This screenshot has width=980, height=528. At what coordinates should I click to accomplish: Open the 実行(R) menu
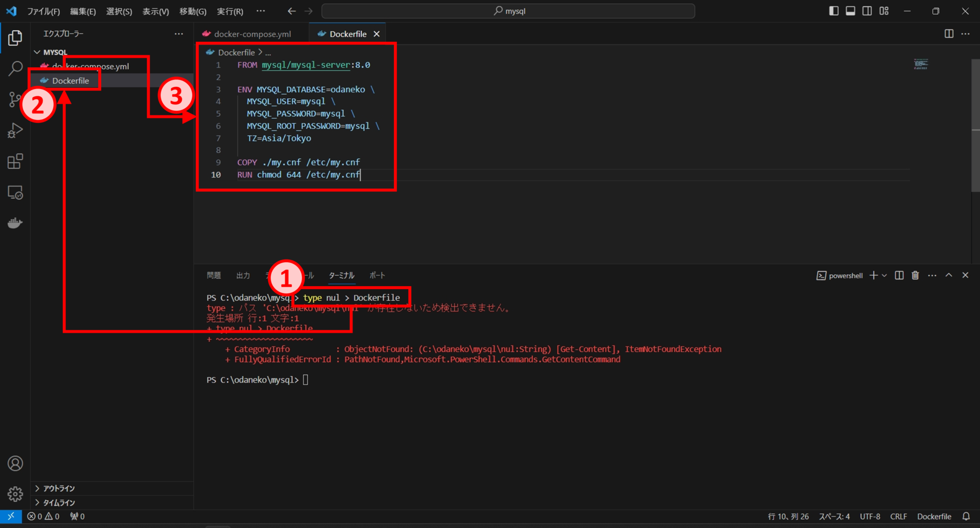tap(230, 11)
